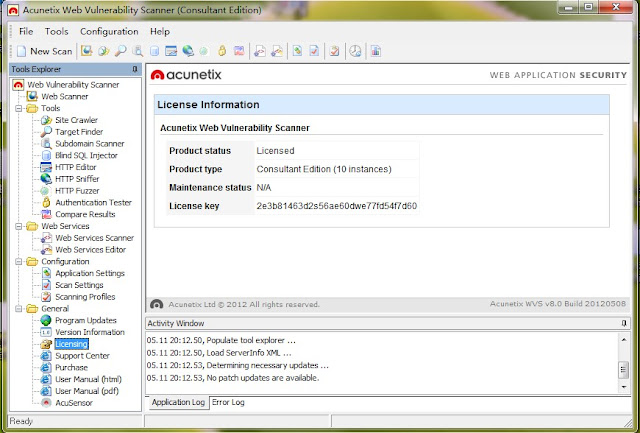Viewport: 640px width, 433px height.
Task: Select Web Services Scanner tree item
Action: click(95, 238)
